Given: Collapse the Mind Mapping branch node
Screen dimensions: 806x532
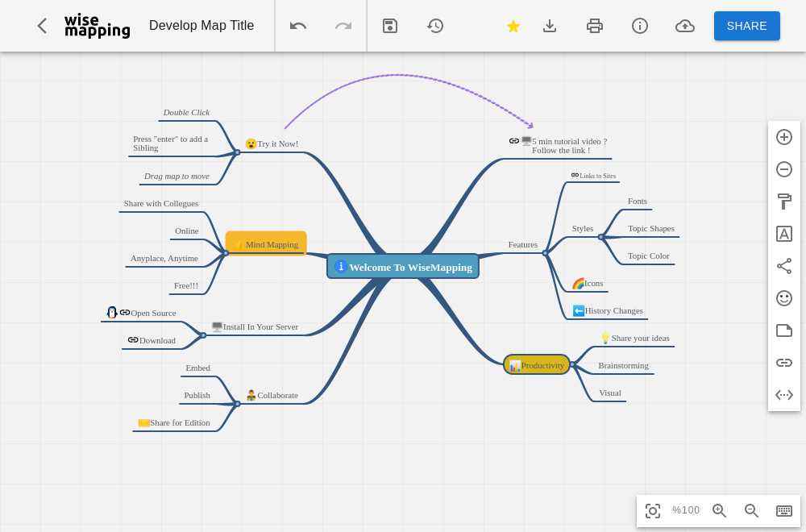Looking at the screenshot, I should [226, 253].
